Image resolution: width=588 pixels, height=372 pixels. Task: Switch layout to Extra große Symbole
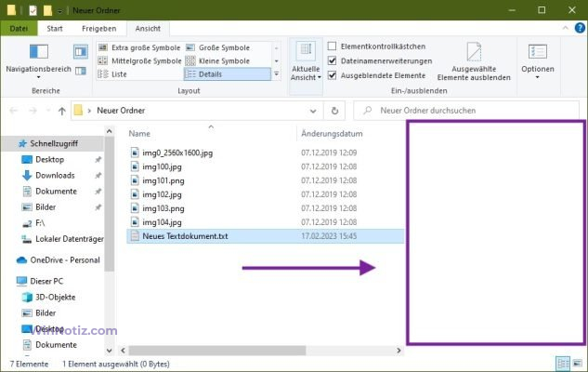[x=139, y=47]
